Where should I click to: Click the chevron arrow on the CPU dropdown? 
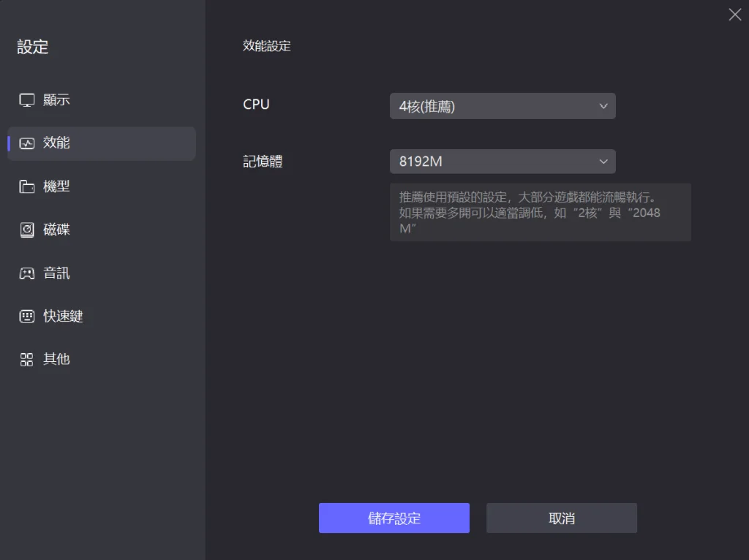(x=603, y=106)
